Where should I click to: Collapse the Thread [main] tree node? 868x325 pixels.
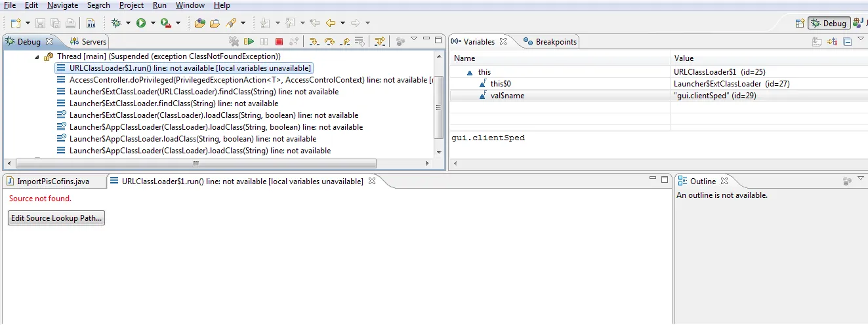pos(37,57)
